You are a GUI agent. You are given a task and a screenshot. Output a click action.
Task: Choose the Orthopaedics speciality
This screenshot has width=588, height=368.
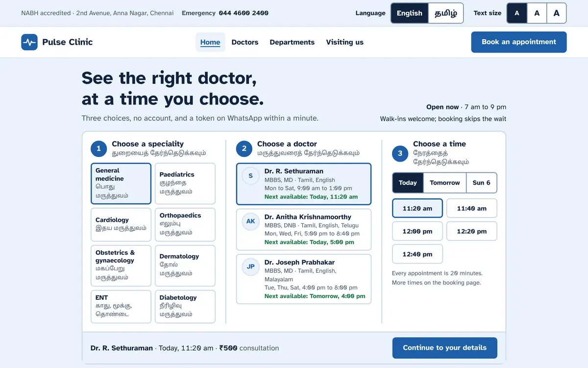tap(185, 225)
